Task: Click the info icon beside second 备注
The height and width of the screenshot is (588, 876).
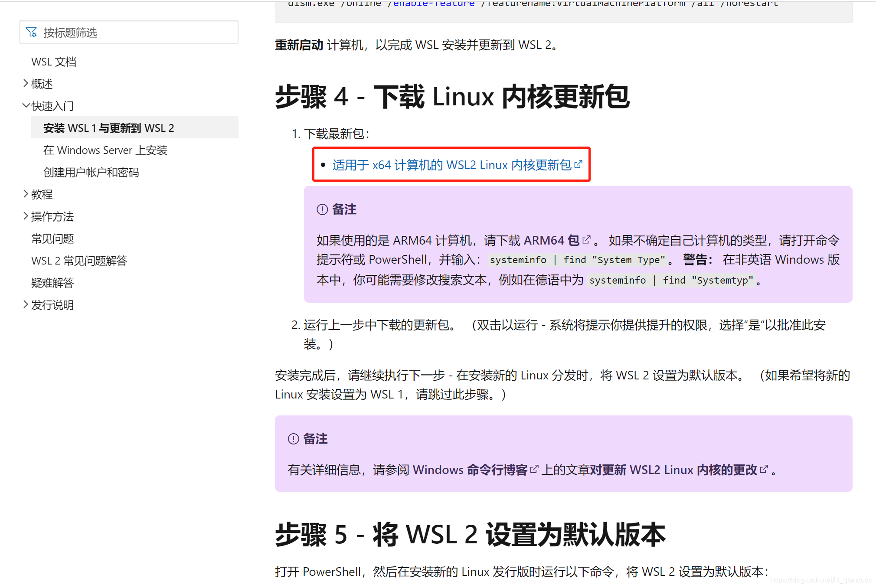Action: (x=294, y=439)
